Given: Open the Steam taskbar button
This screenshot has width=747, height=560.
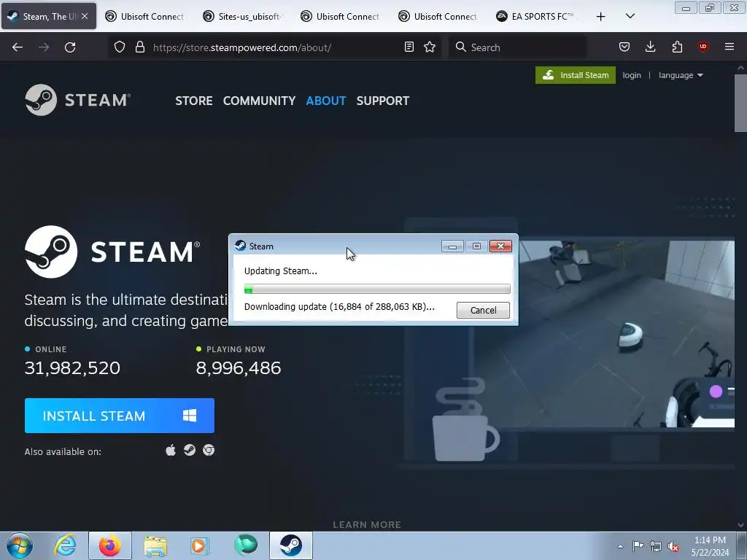Looking at the screenshot, I should tap(290, 545).
